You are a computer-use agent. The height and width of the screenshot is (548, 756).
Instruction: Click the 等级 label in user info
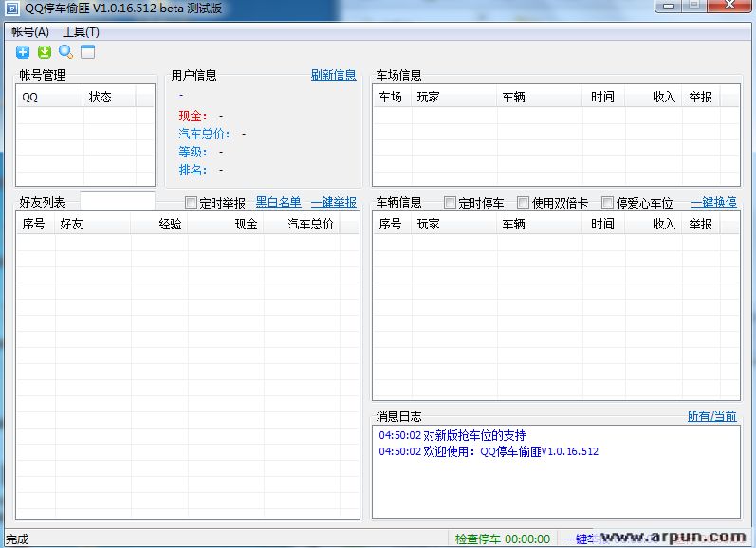tap(193, 152)
